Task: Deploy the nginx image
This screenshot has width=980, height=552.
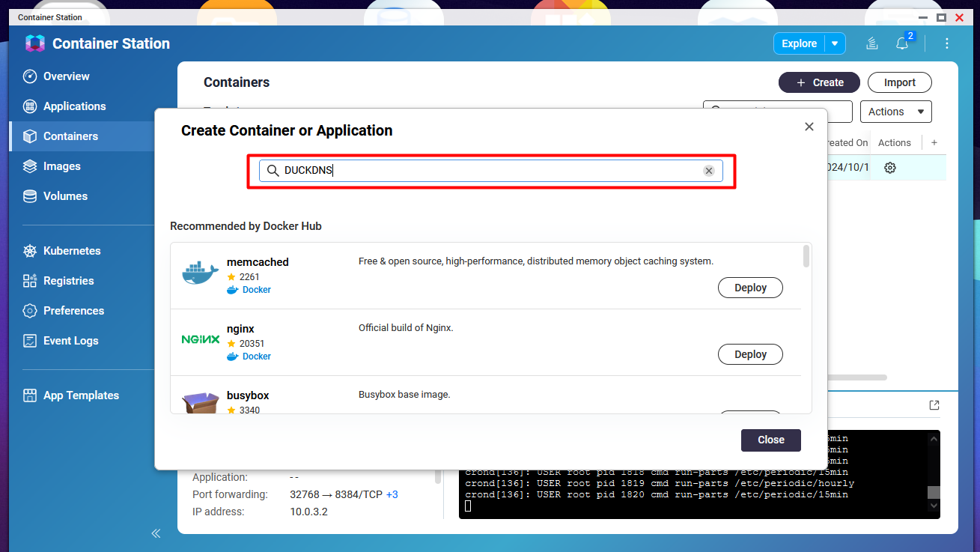Action: (750, 354)
